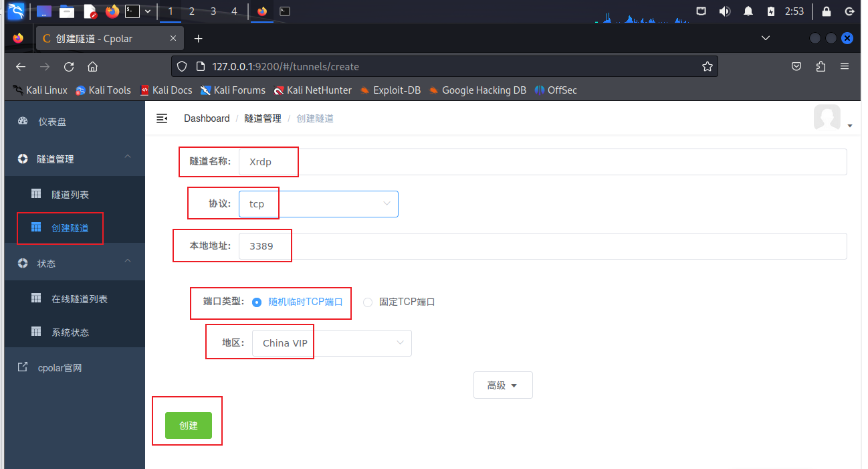The height and width of the screenshot is (469, 868).
Task: Open 仪表盘 dashboard in sidebar
Action: coord(74,122)
